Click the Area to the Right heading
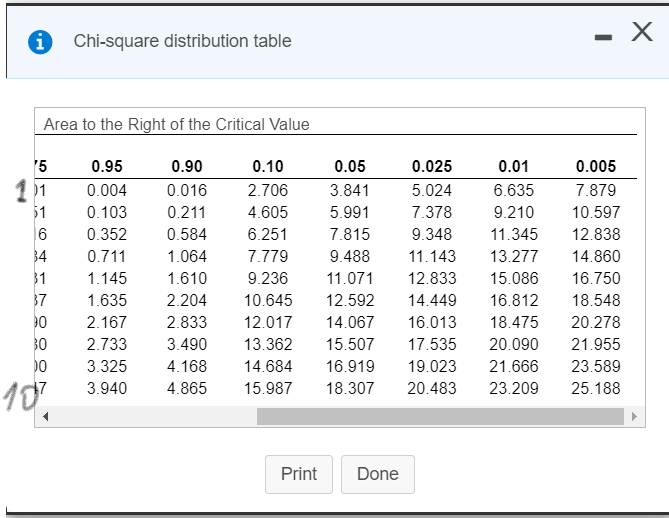Screen dimensions: 669x518 tap(177, 125)
